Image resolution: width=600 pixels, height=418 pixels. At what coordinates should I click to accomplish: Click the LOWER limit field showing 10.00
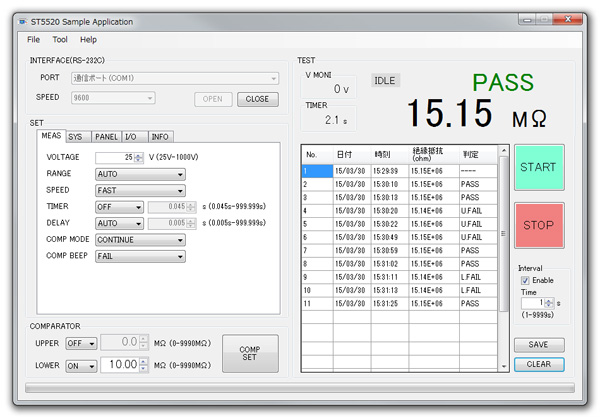[x=120, y=365]
